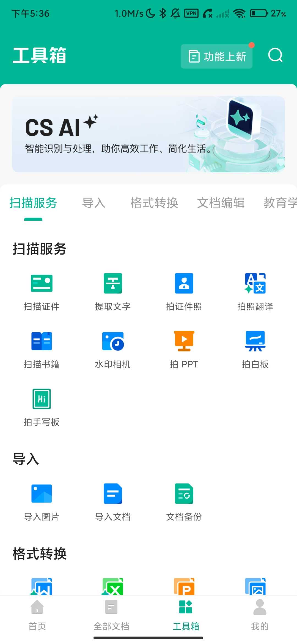Open the convert-to-image icon under 格式转换
The height and width of the screenshot is (644, 297).
point(255,586)
